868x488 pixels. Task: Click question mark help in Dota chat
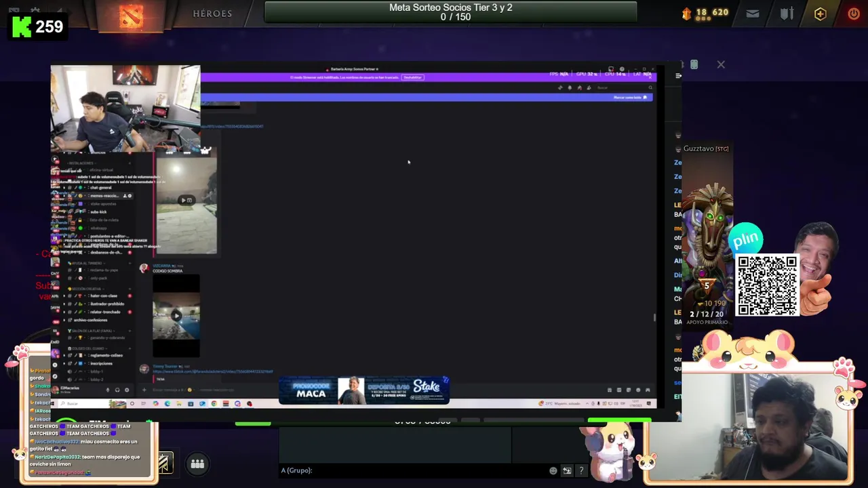581,470
